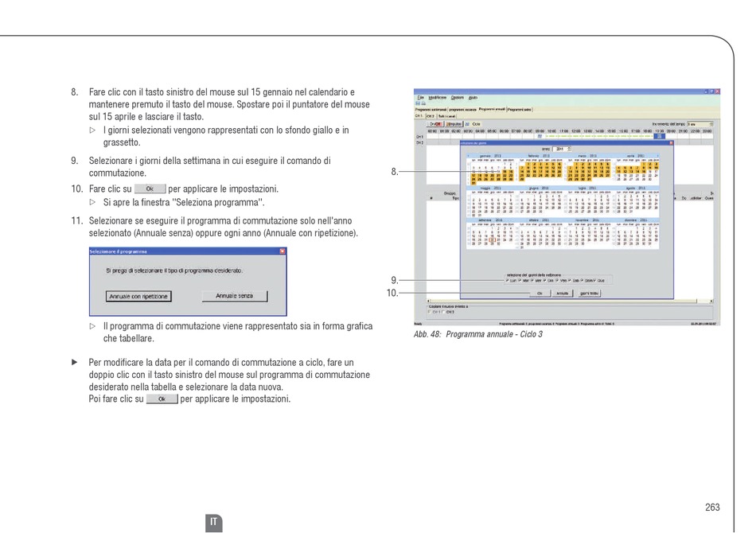756x533 pixels.
Task: Click the Impulso command button
Action: [454, 124]
